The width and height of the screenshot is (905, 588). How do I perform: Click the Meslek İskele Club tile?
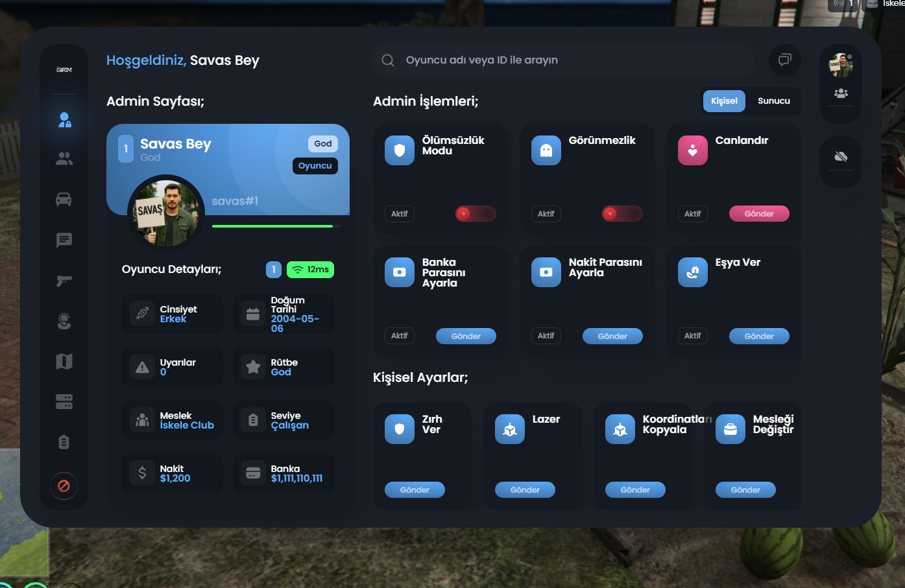pyautogui.click(x=173, y=421)
